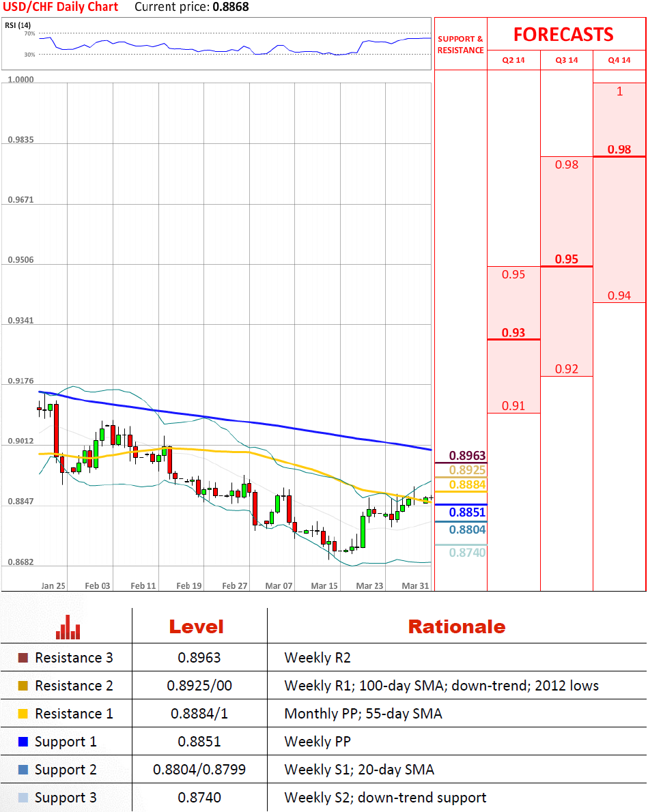This screenshot has height=812, width=648.
Task: Click the Q3 14 forecast column header
Action: point(567,60)
